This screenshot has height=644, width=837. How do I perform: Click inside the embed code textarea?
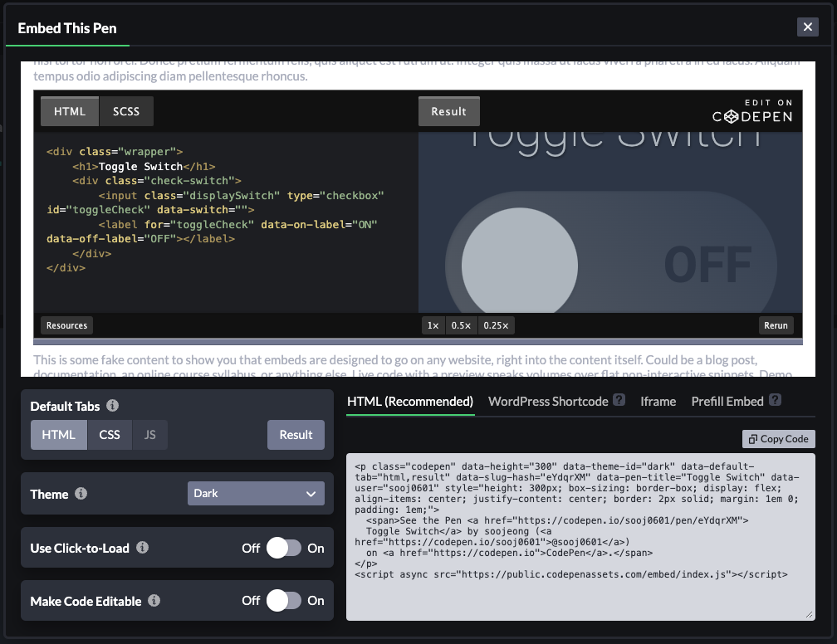(580, 537)
